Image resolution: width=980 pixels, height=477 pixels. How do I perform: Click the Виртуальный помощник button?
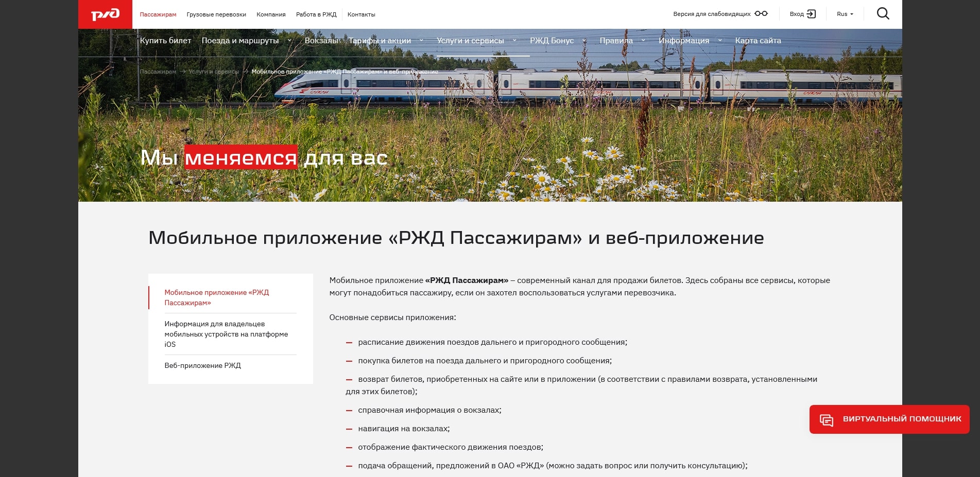coord(888,419)
